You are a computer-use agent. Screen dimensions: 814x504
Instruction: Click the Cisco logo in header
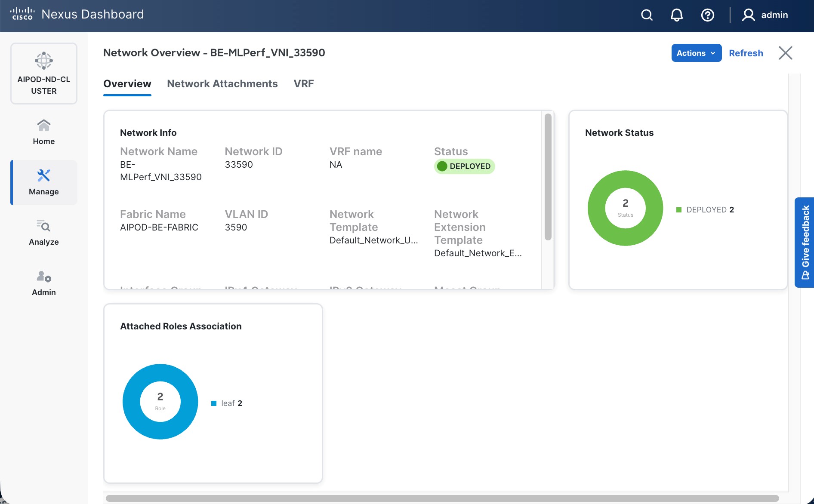[22, 14]
